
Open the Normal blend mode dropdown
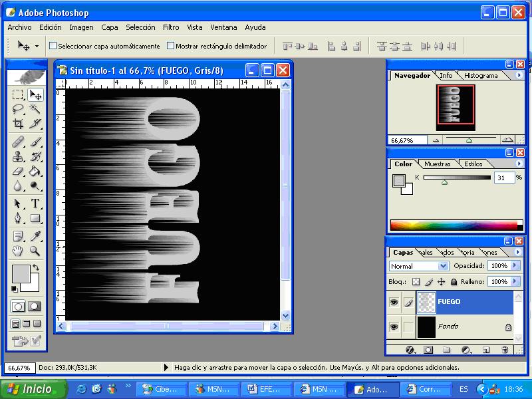pyautogui.click(x=443, y=266)
